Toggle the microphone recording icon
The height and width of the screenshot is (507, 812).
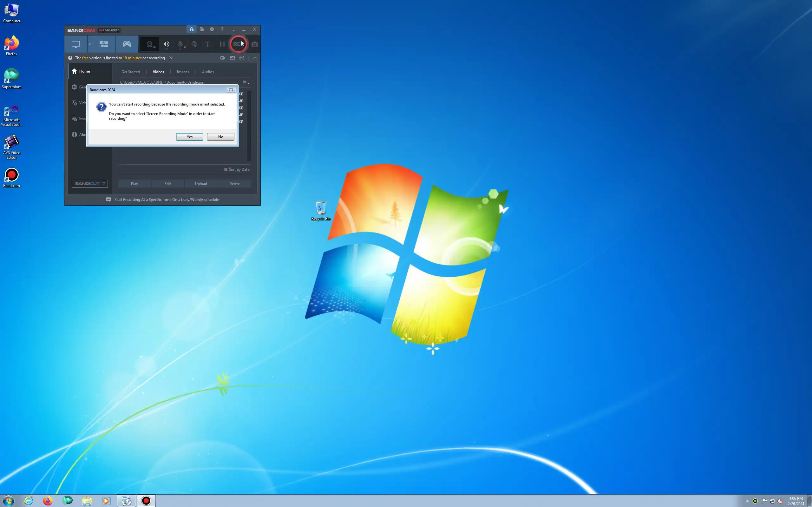pyautogui.click(x=180, y=44)
